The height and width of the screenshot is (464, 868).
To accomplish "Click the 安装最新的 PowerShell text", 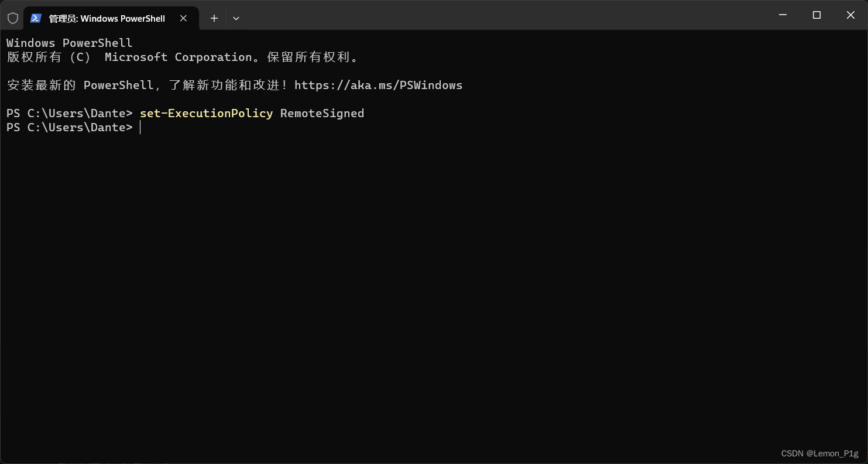I will pos(79,85).
